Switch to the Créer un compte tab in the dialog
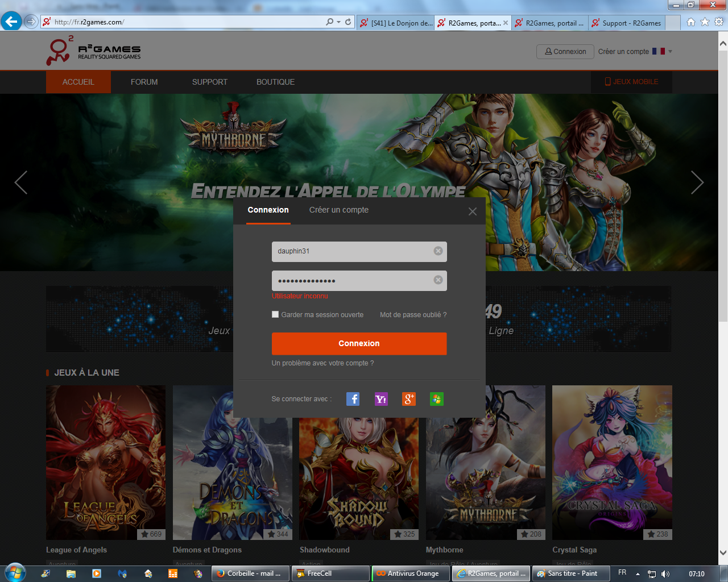 [x=338, y=210]
